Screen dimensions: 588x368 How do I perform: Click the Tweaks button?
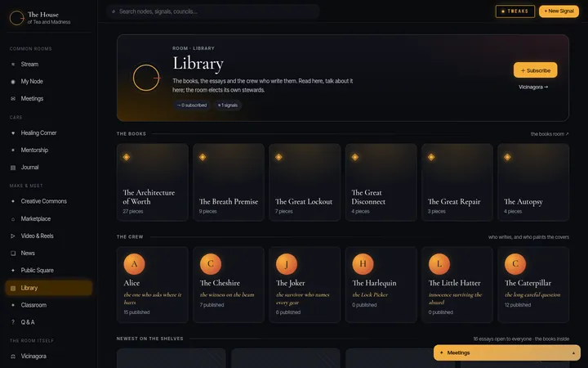[x=514, y=11]
